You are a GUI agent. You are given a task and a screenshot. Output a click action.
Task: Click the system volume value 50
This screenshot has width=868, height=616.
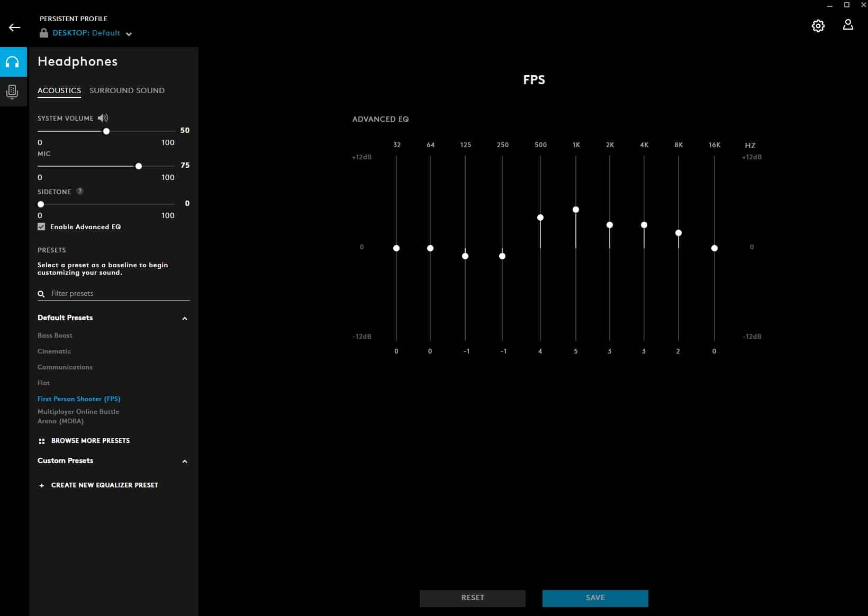tap(185, 130)
